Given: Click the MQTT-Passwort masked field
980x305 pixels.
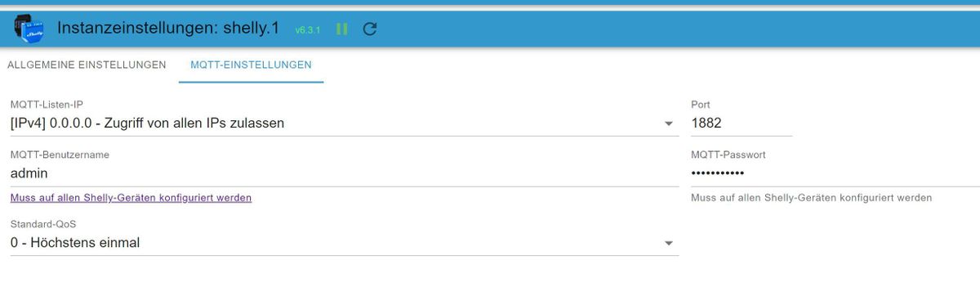Looking at the screenshot, I should pyautogui.click(x=835, y=173).
